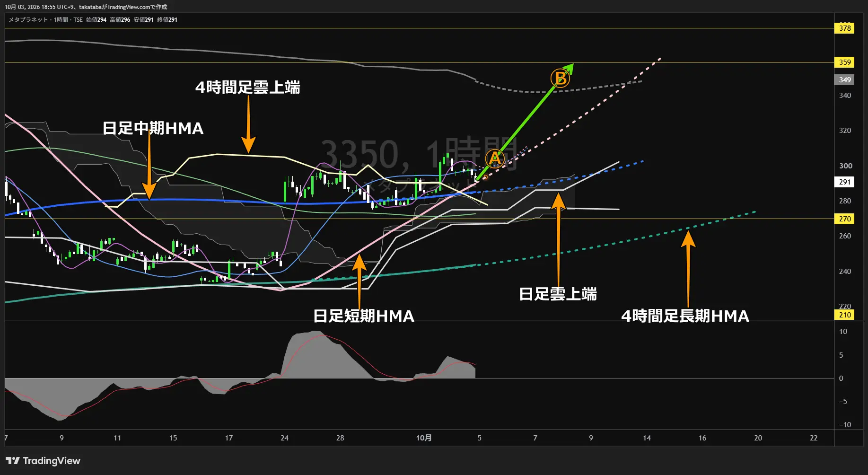Click the 11 label on the date axis
The image size is (868, 475).
click(117, 438)
